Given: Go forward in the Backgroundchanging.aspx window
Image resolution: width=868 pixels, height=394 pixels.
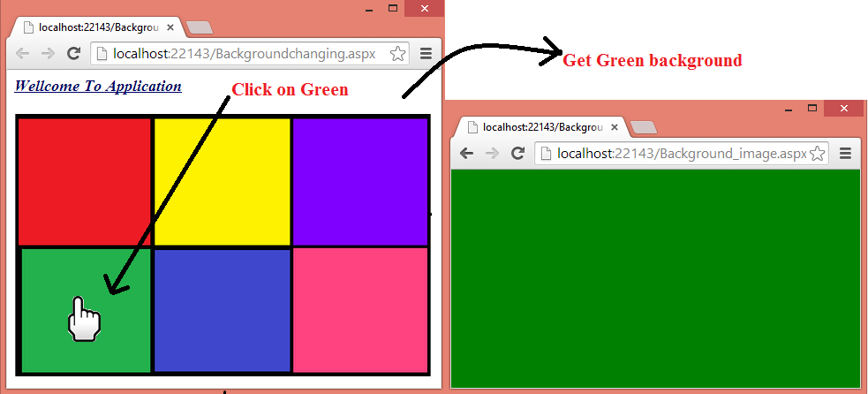Looking at the screenshot, I should (x=49, y=54).
